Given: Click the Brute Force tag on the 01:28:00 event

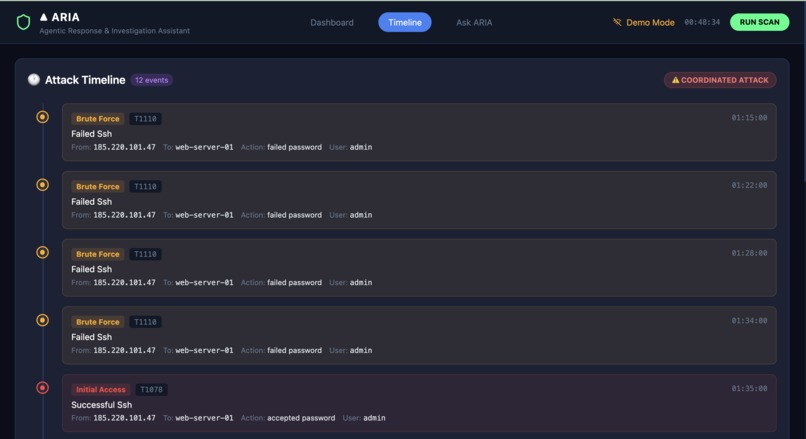Looking at the screenshot, I should (x=98, y=254).
